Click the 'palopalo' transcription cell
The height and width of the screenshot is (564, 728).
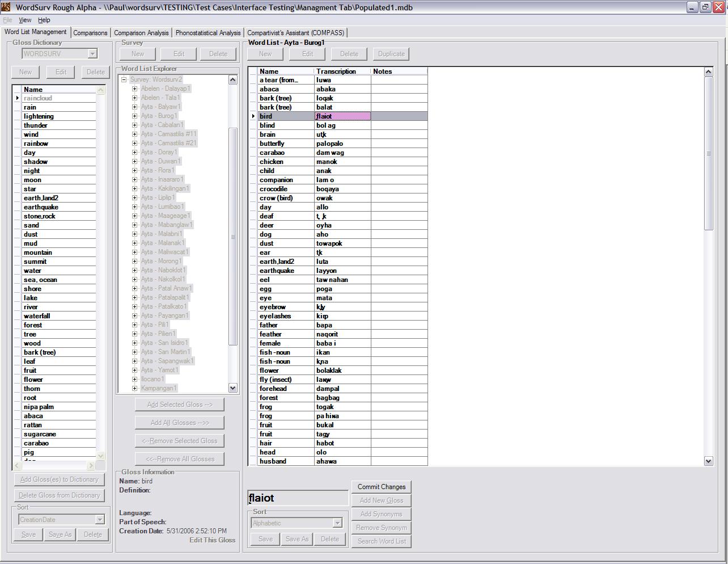click(342, 144)
